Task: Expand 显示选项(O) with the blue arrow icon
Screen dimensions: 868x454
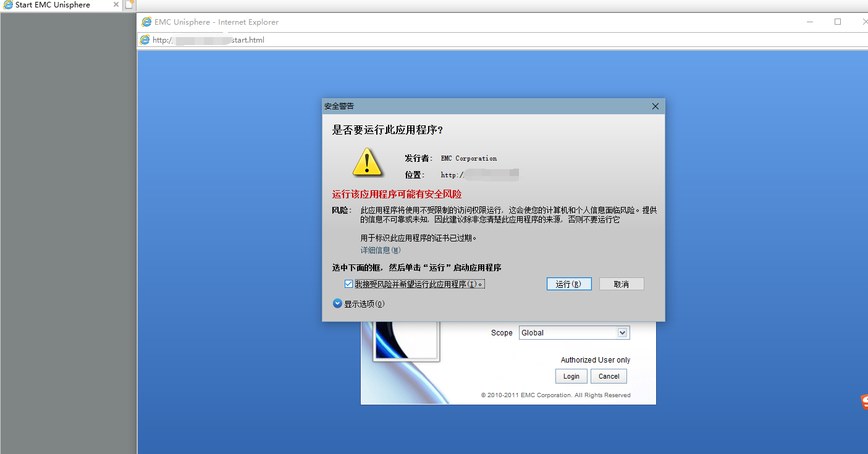Action: pyautogui.click(x=337, y=303)
